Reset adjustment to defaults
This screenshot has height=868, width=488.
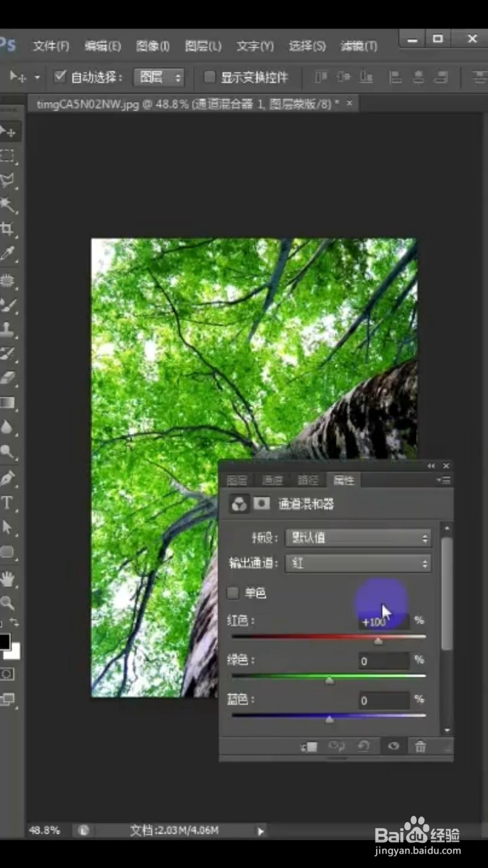364,747
